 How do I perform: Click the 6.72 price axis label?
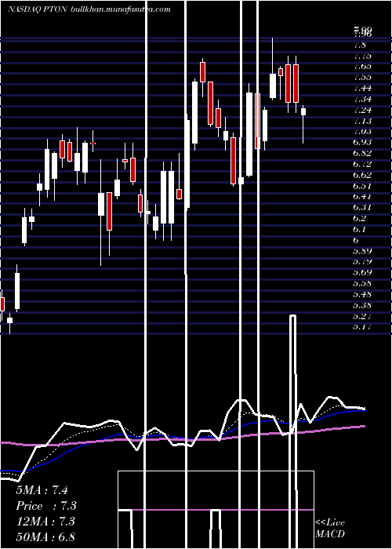[x=362, y=164]
